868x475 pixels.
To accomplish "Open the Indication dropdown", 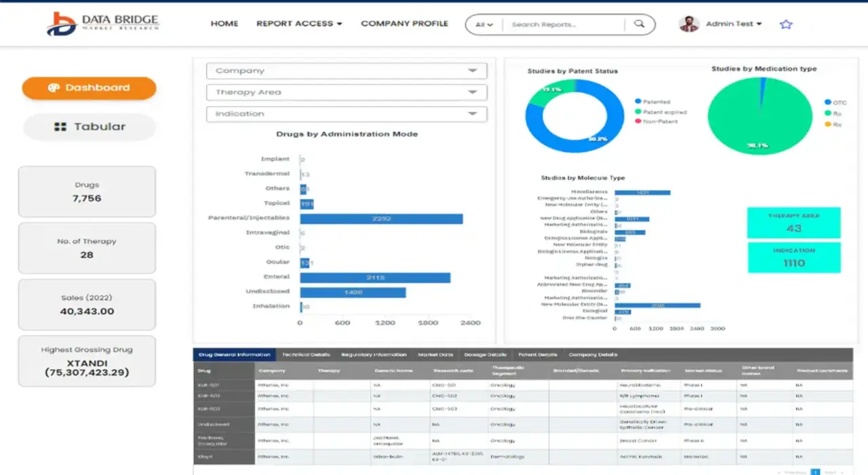I will pyautogui.click(x=347, y=114).
